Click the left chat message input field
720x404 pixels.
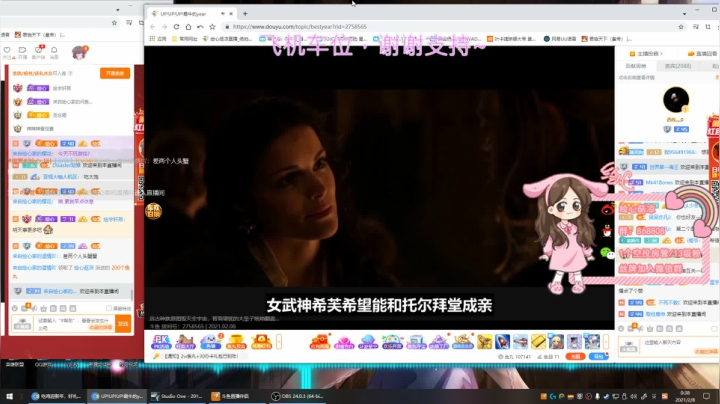pos(76,324)
